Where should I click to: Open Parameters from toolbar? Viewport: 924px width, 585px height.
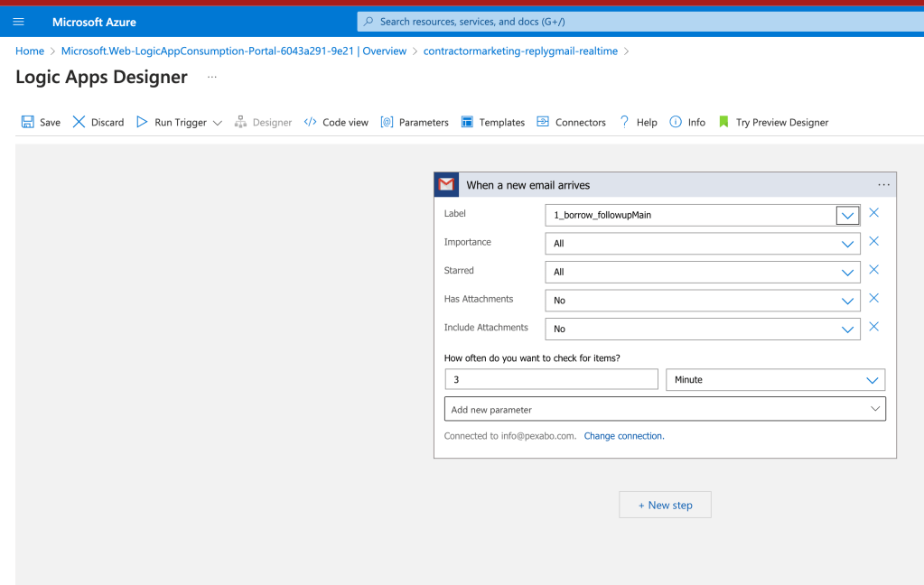tap(424, 123)
